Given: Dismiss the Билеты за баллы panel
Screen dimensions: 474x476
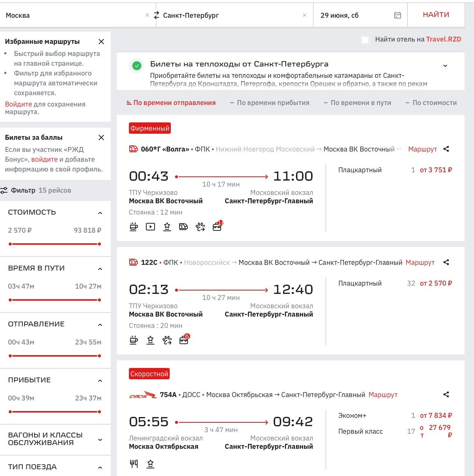Looking at the screenshot, I should click(x=101, y=138).
